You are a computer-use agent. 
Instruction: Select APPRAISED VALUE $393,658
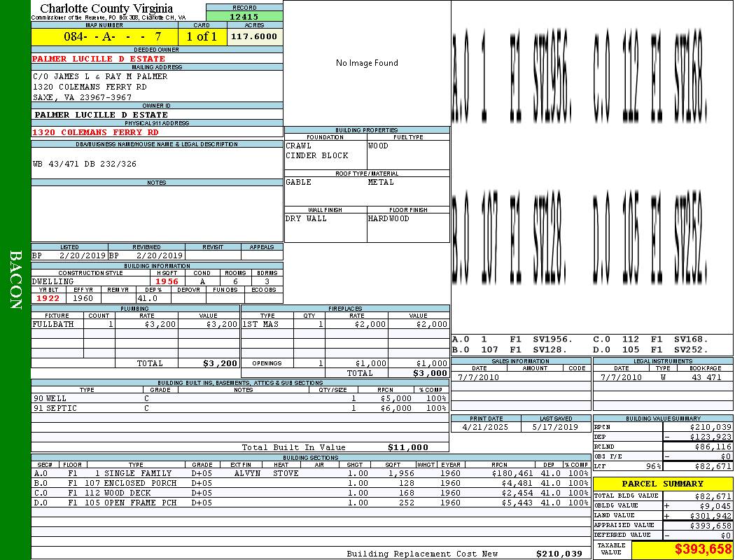710,526
